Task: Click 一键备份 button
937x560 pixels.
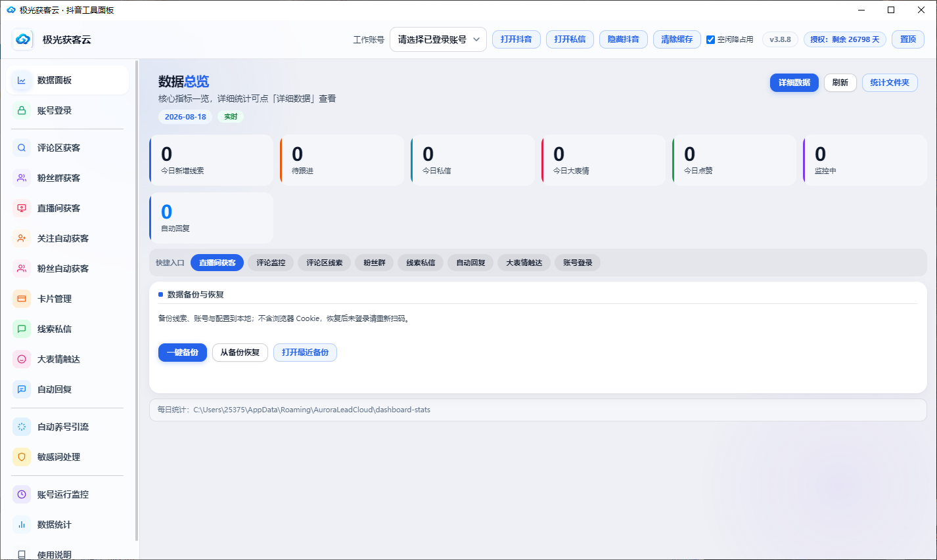Action: point(183,353)
